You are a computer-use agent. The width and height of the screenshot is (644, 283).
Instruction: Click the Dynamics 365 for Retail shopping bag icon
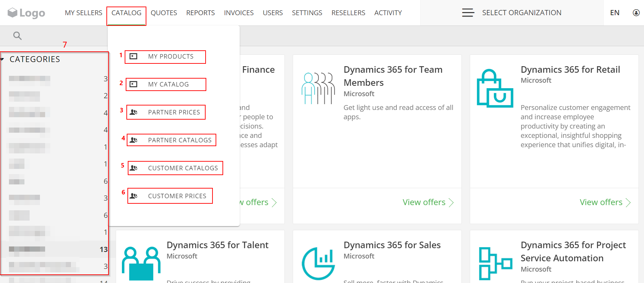click(495, 88)
